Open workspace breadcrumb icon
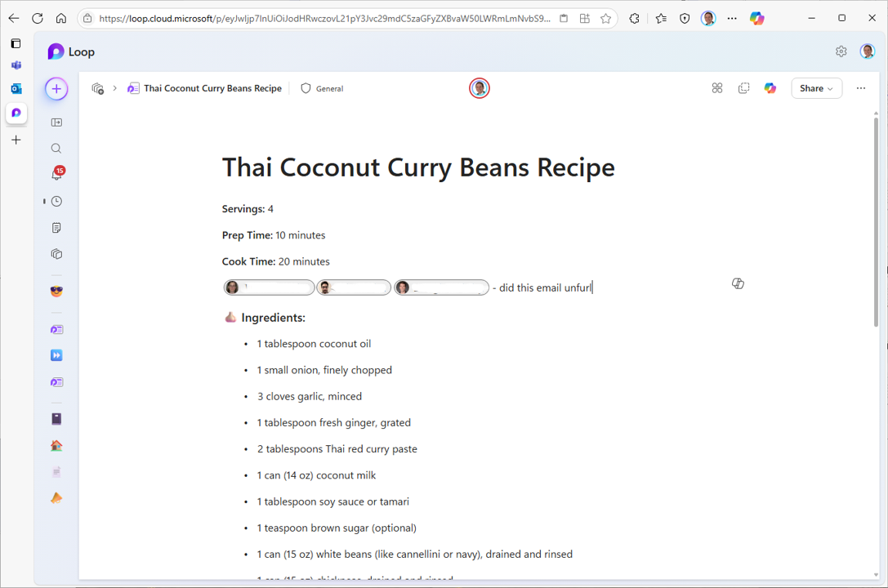Screen dimensions: 888x588 (98, 88)
